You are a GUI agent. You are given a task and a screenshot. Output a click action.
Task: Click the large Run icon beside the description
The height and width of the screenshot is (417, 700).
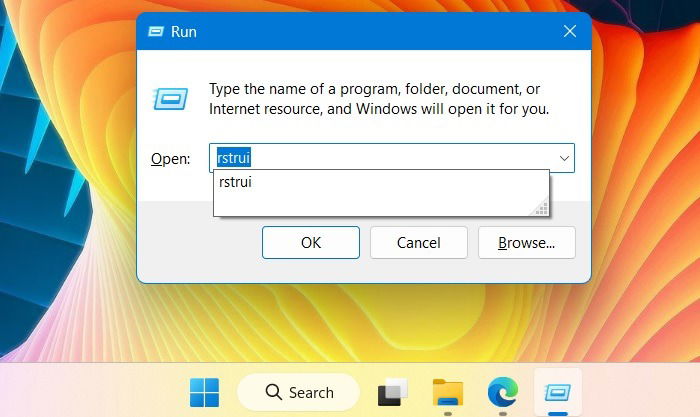point(171,99)
